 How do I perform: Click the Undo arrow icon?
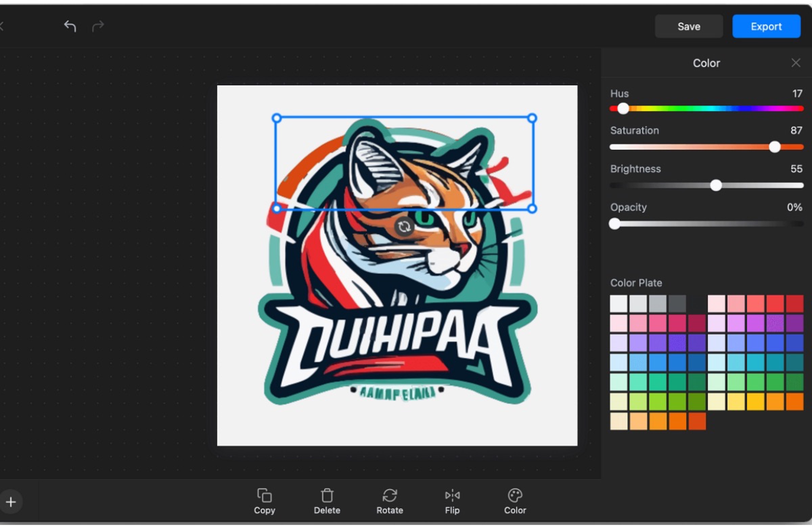70,26
